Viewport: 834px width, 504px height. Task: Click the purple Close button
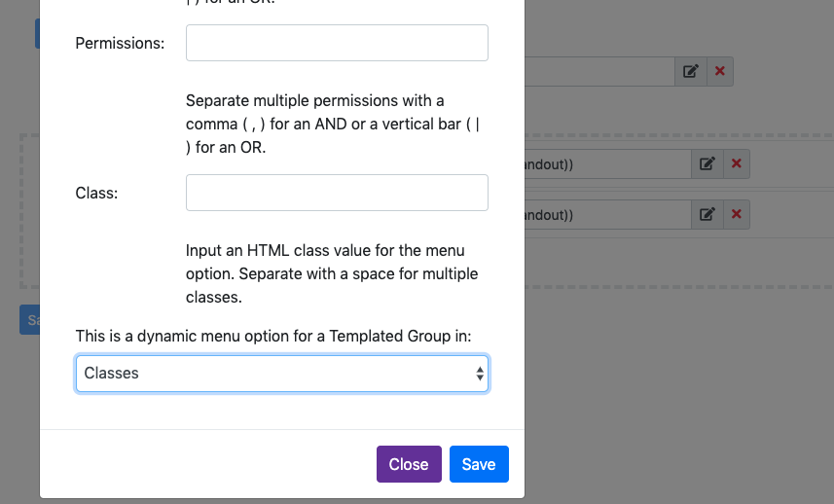coord(409,464)
